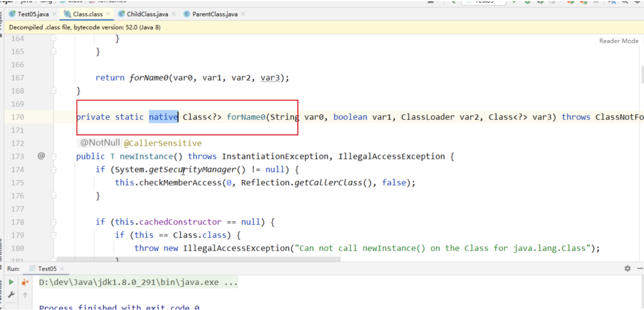Open the ChildClass.java tab

(147, 14)
